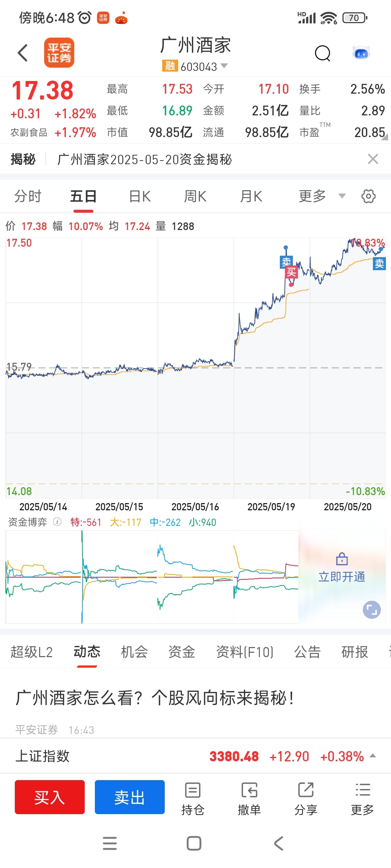Expand chart to fullscreen icon

(x=371, y=610)
